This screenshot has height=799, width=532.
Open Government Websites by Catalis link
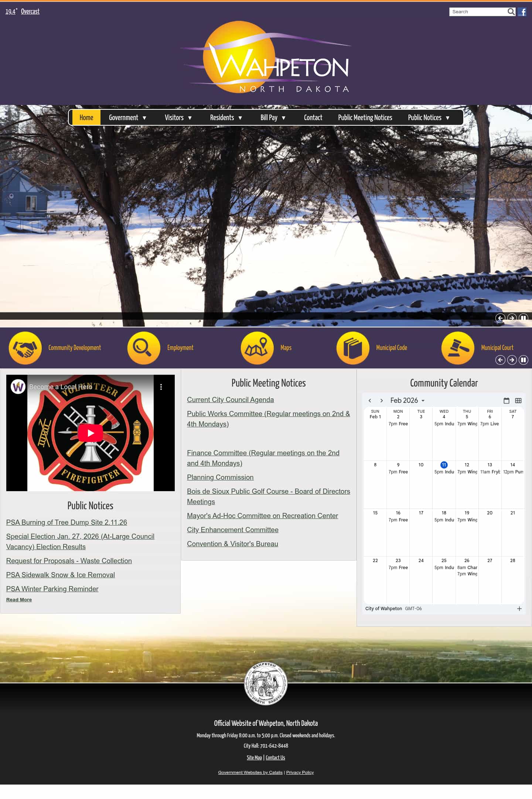[x=250, y=772]
